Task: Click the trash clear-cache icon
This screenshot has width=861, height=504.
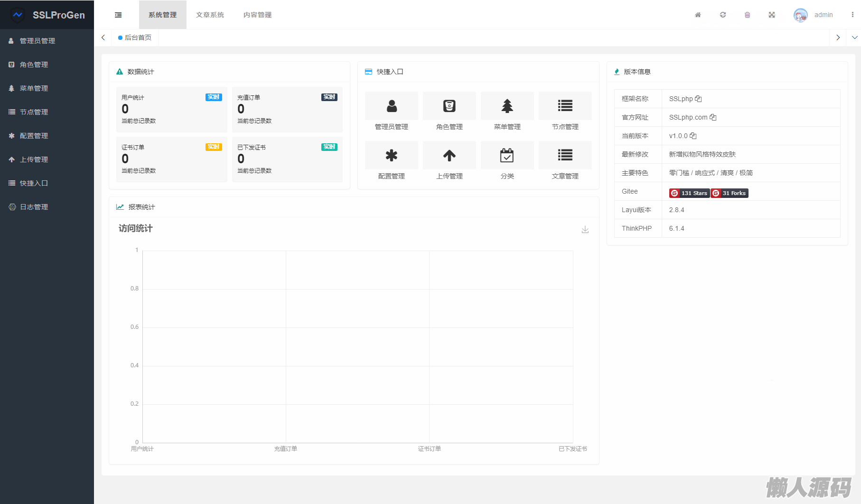Action: click(x=747, y=15)
